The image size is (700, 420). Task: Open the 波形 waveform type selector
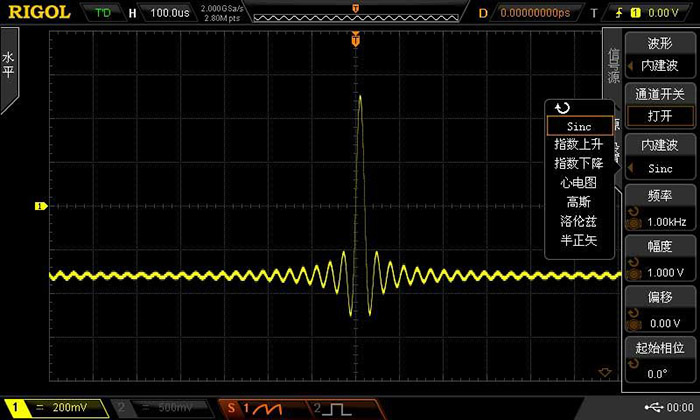point(660,54)
